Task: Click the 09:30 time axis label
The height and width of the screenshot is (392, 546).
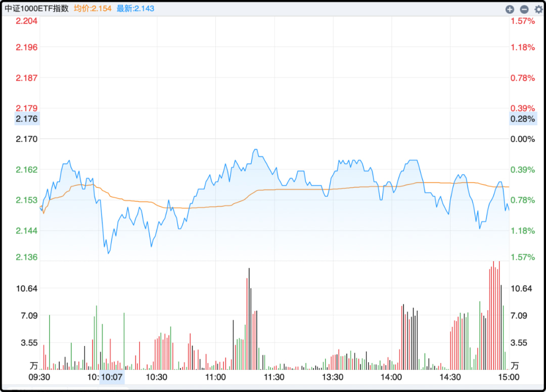Action: (39, 377)
